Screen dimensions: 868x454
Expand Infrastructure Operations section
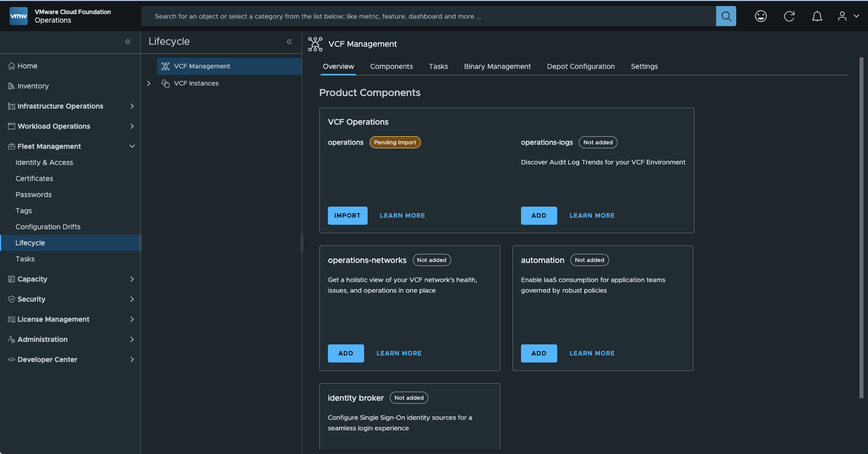pos(132,106)
